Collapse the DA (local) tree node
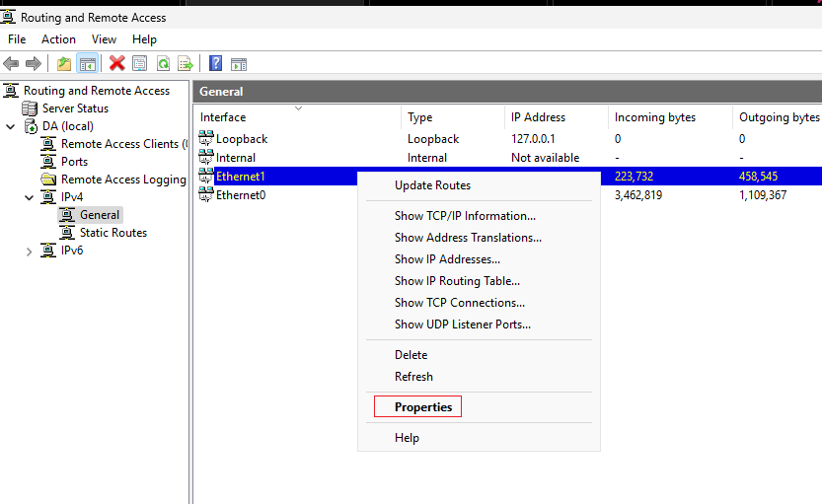Screen dimensions: 822x504 [11, 126]
